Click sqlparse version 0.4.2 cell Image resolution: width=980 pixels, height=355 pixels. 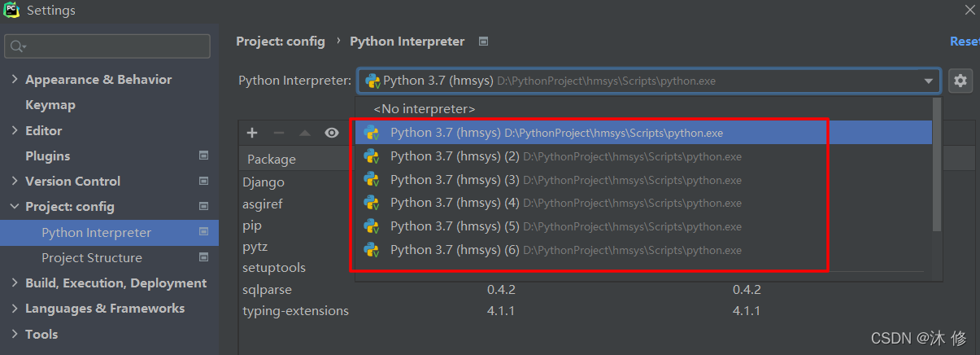501,289
